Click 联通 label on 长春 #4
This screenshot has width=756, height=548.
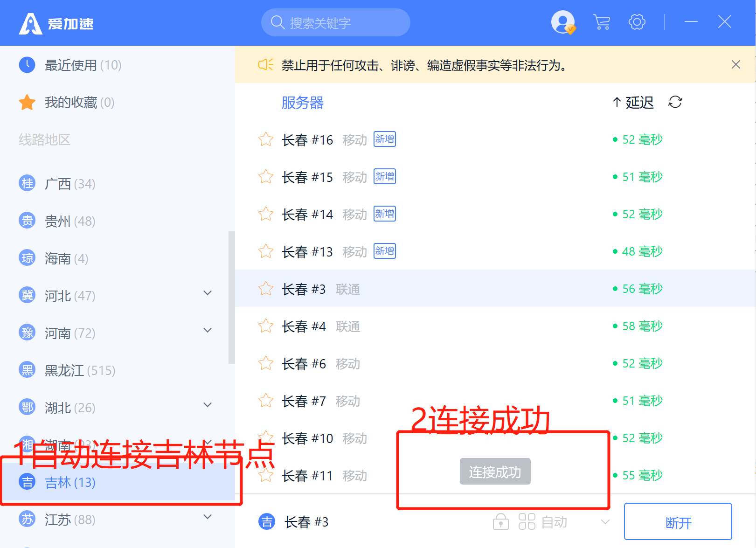pos(348,326)
